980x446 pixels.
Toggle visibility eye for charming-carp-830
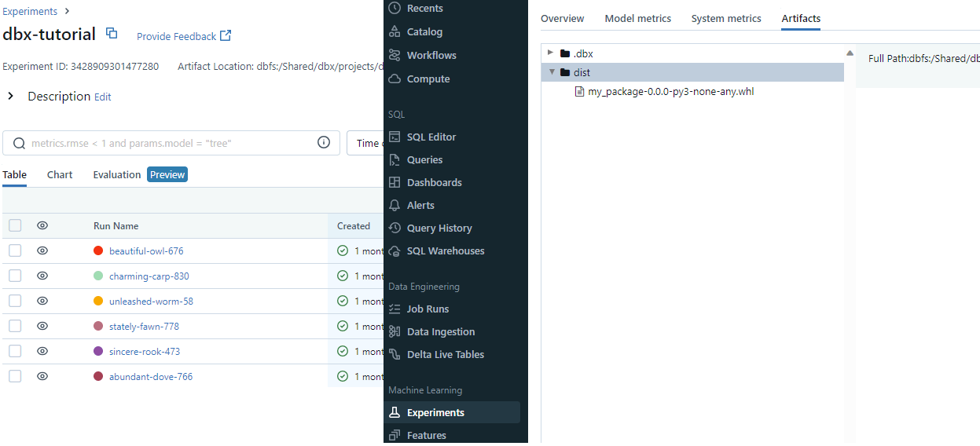point(42,276)
